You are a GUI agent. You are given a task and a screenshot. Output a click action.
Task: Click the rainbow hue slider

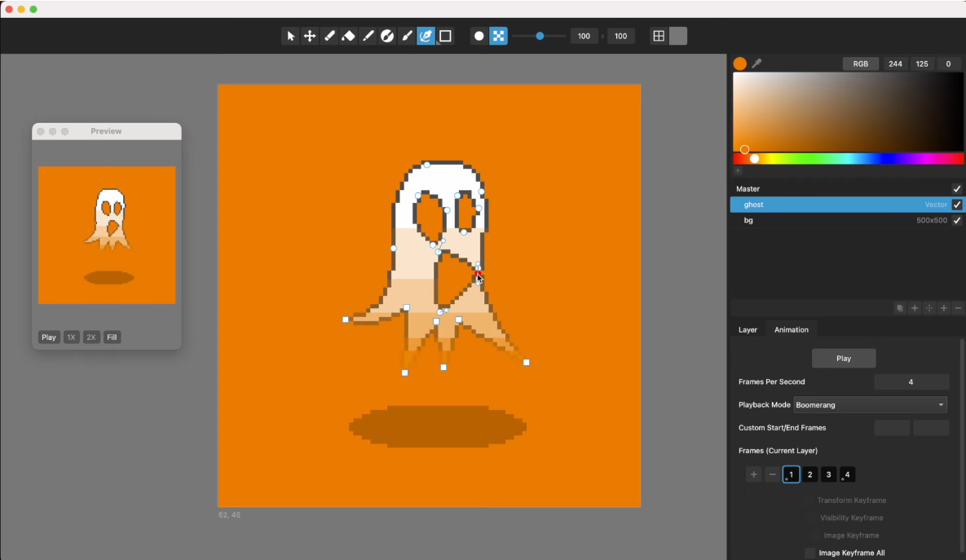[x=848, y=158]
